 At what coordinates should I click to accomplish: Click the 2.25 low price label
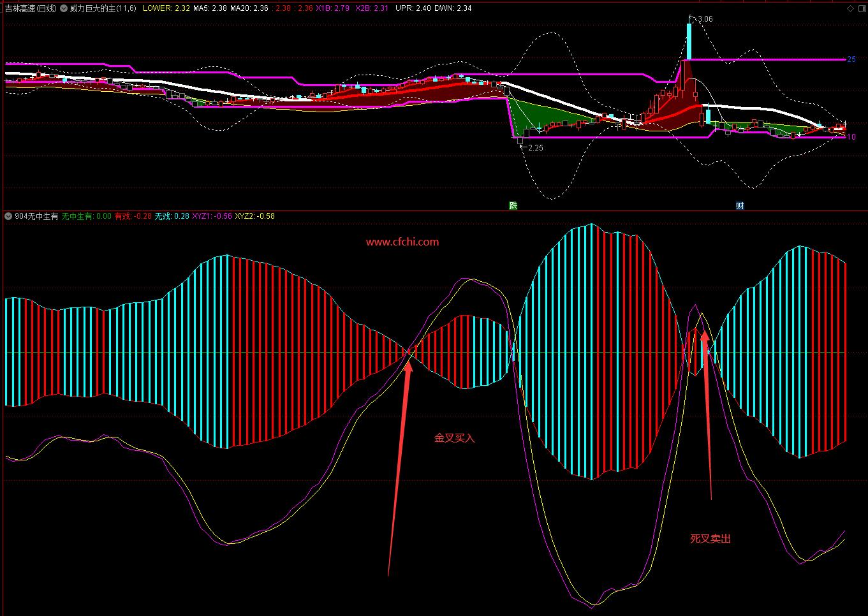click(x=536, y=147)
